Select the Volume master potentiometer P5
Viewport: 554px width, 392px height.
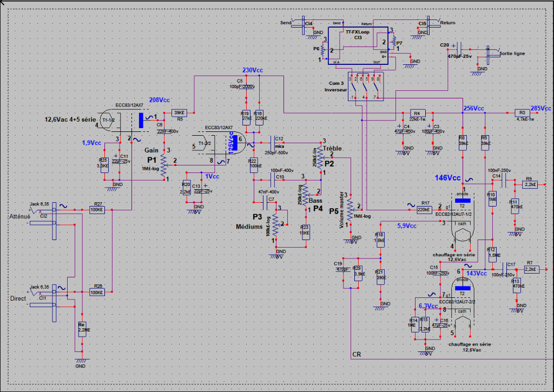point(351,211)
